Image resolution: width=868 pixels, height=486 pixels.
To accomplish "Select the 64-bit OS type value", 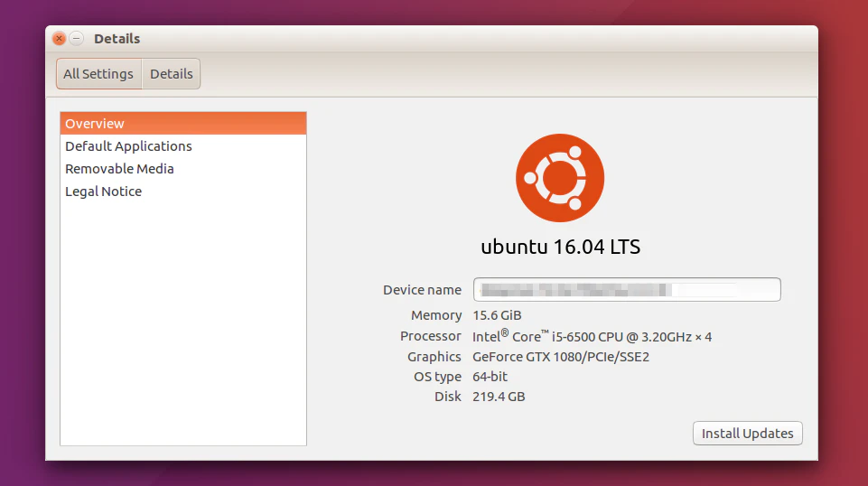I will pyautogui.click(x=490, y=377).
